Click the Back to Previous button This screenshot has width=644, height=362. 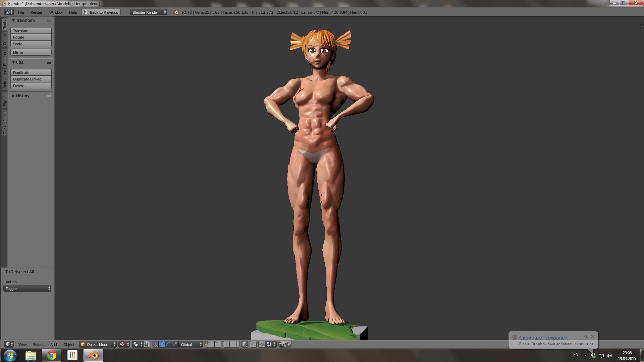tap(101, 12)
